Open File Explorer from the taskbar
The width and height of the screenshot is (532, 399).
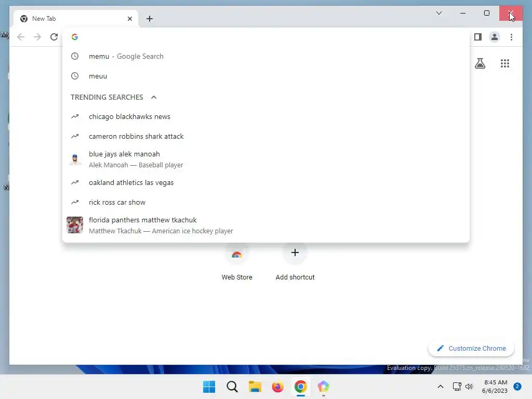(255, 387)
